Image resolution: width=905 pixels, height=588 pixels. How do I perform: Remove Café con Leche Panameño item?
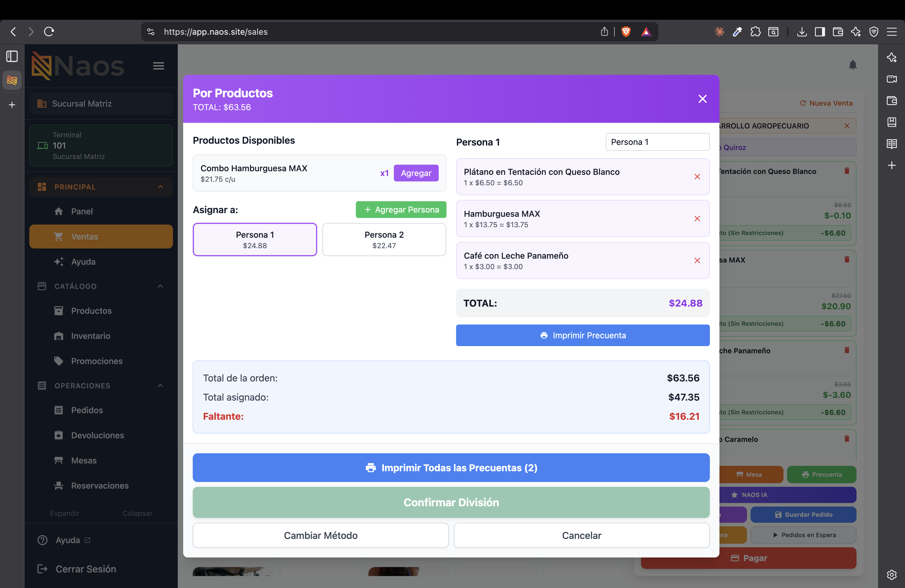tap(697, 260)
